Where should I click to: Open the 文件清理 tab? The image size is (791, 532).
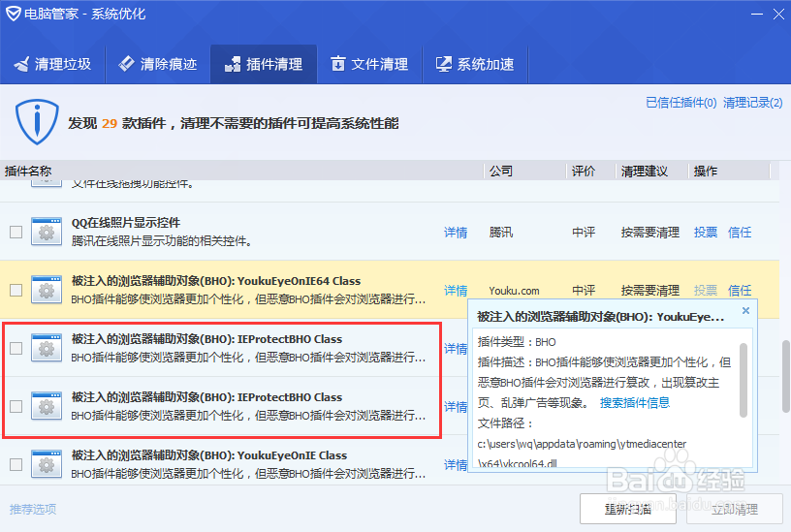point(369,64)
